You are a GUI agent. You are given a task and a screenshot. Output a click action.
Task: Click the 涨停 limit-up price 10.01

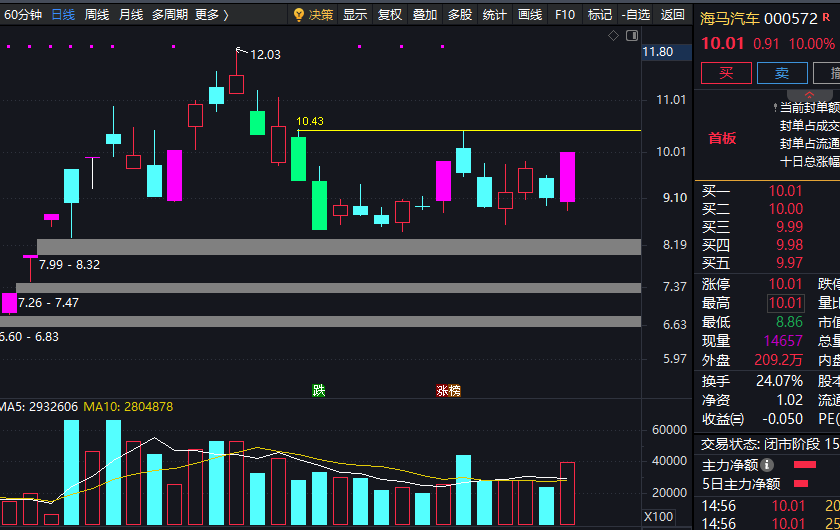[785, 283]
